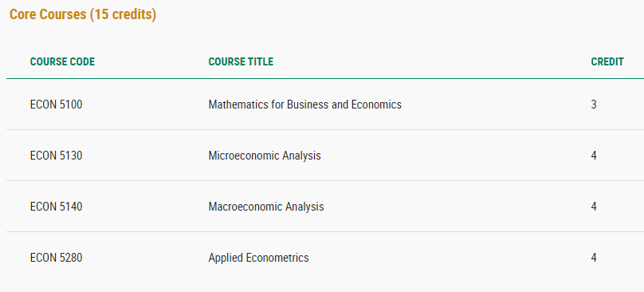
Task: Click the word Analysis in Macroeconomic Analysis
Action: (x=304, y=207)
